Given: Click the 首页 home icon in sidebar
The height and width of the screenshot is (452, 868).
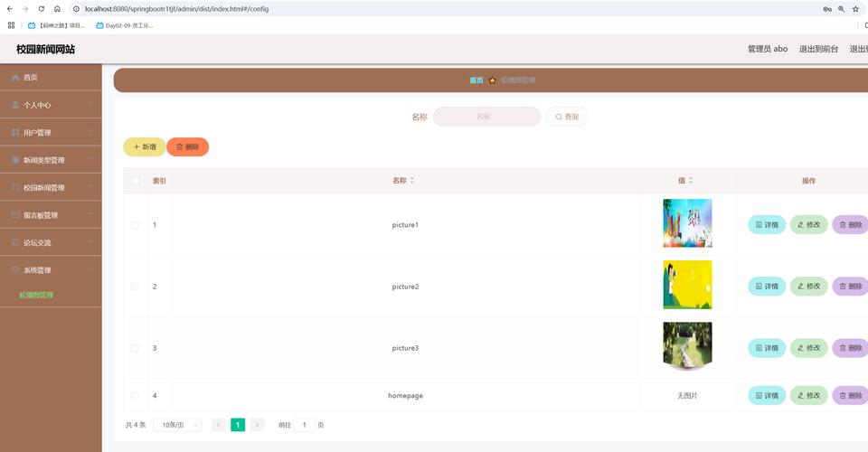Looking at the screenshot, I should (x=15, y=78).
